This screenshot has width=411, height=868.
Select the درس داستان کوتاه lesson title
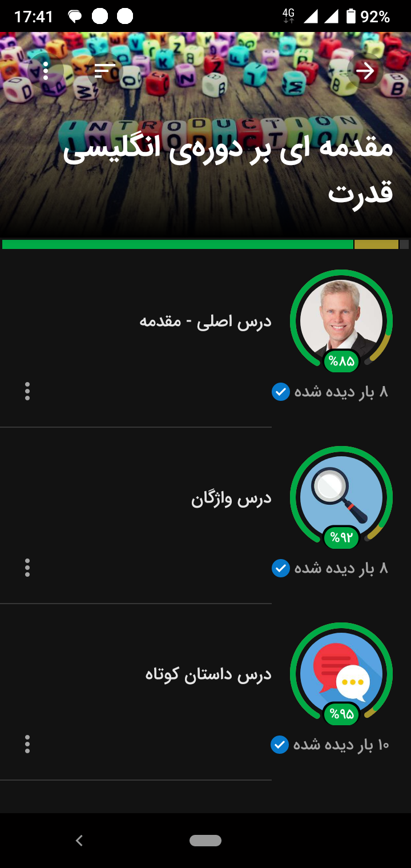point(208,674)
